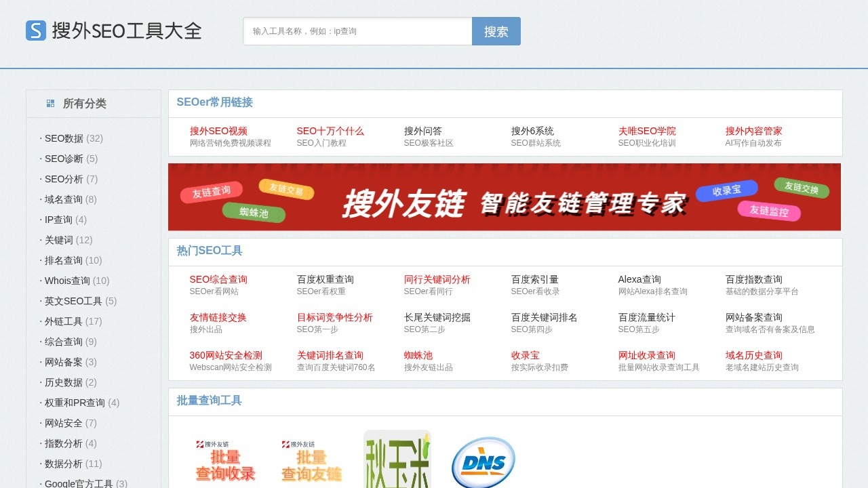Screen dimensions: 868x488
Task: Click the 所有分类 sidebar header
Action: 85,104
